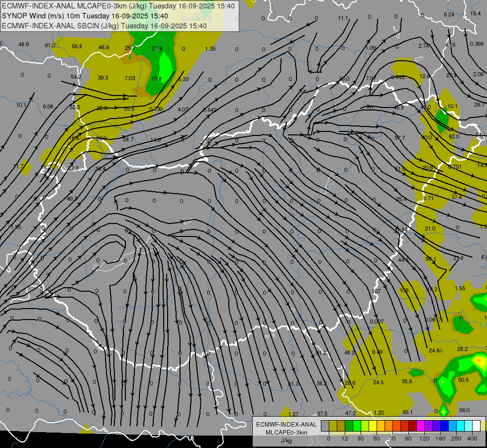The height and width of the screenshot is (448, 487).
Task: Click the legend tick label 70
Action: click(392, 439)
